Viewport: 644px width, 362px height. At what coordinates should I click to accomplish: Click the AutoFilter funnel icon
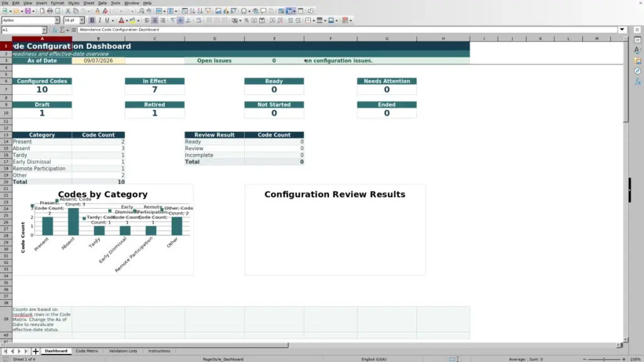208,11
